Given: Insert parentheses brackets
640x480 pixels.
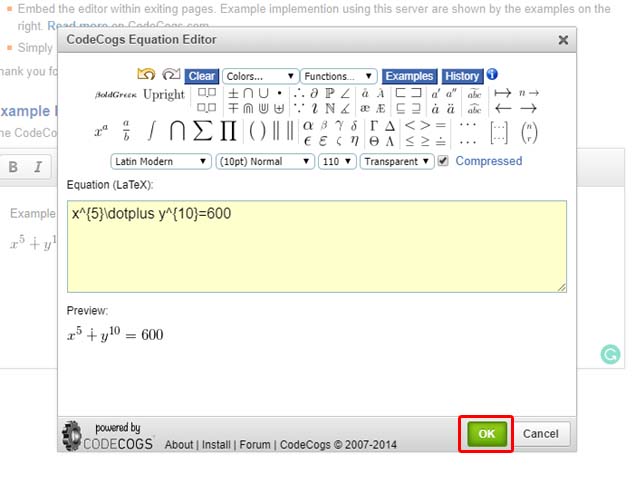Looking at the screenshot, I should (257, 131).
